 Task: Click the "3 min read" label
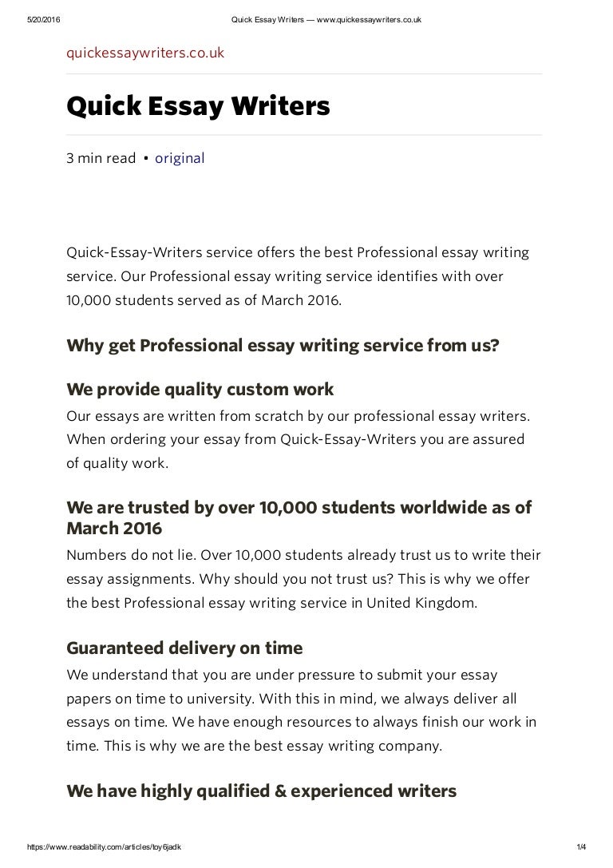coord(101,158)
